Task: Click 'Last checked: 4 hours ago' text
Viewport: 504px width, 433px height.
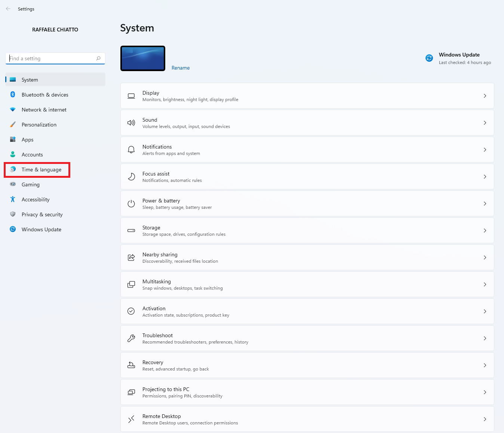Action: point(465,62)
